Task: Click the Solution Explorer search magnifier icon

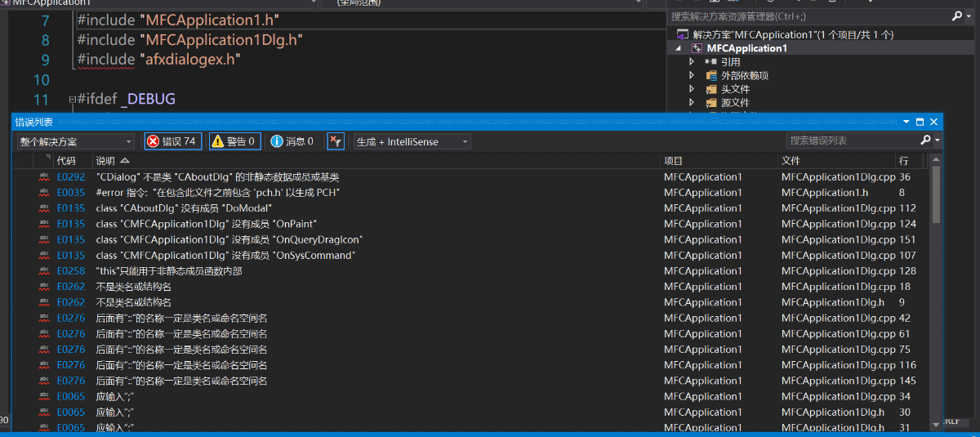Action: (x=957, y=16)
